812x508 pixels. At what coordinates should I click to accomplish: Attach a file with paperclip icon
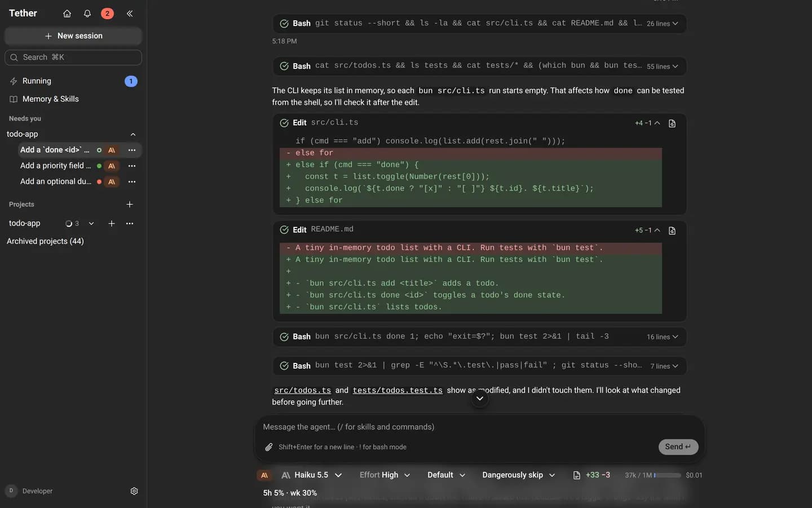(269, 447)
